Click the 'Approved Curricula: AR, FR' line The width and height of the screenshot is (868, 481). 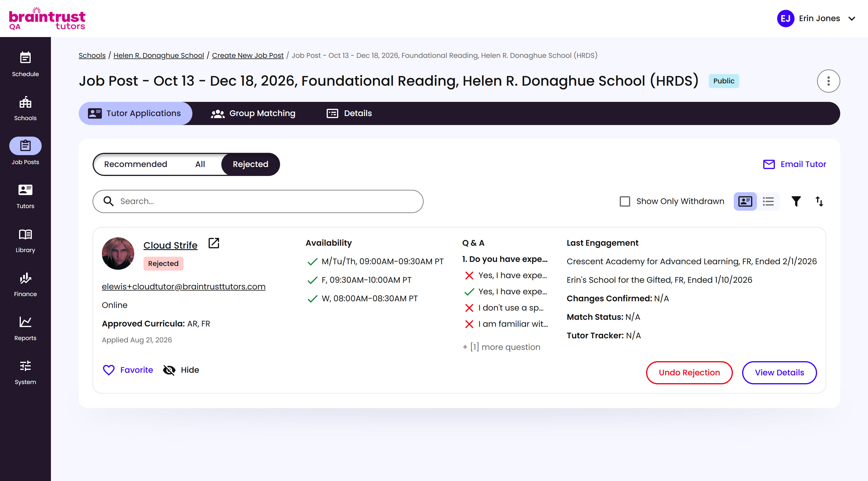click(156, 324)
